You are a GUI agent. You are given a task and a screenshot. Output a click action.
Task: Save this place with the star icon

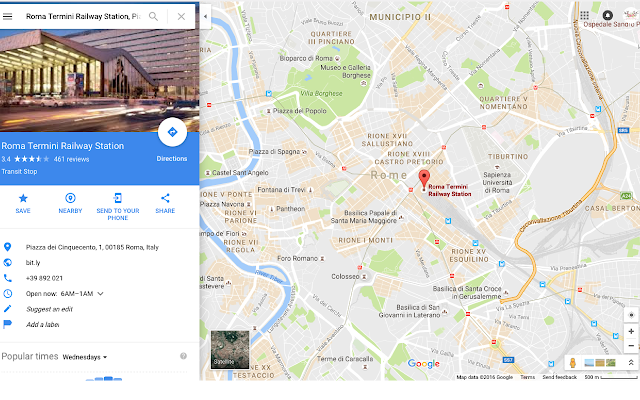[x=23, y=198]
